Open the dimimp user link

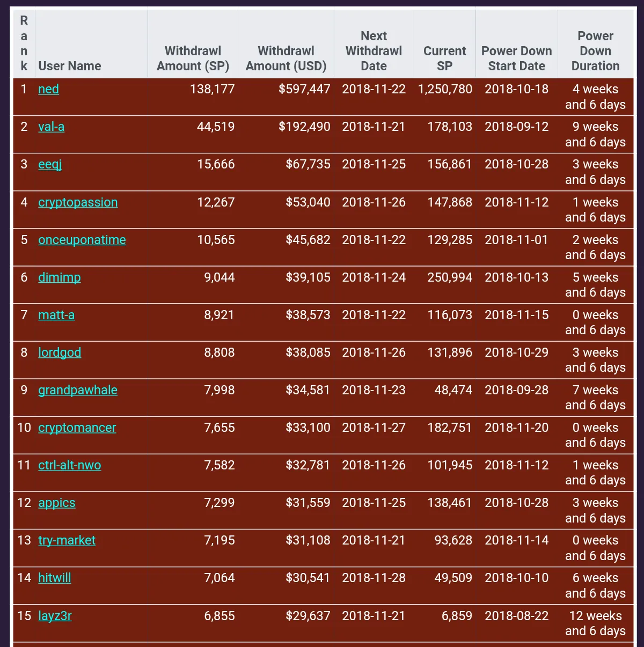click(60, 278)
